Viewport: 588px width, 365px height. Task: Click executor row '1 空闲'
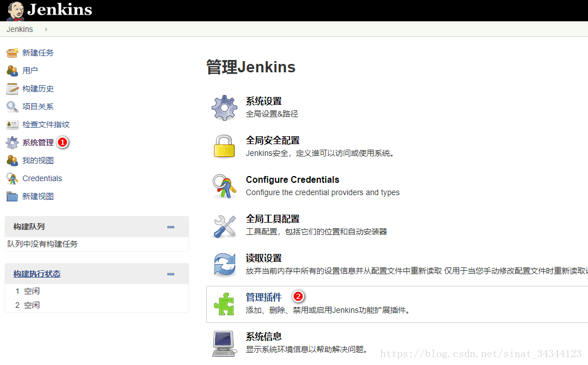(27, 291)
